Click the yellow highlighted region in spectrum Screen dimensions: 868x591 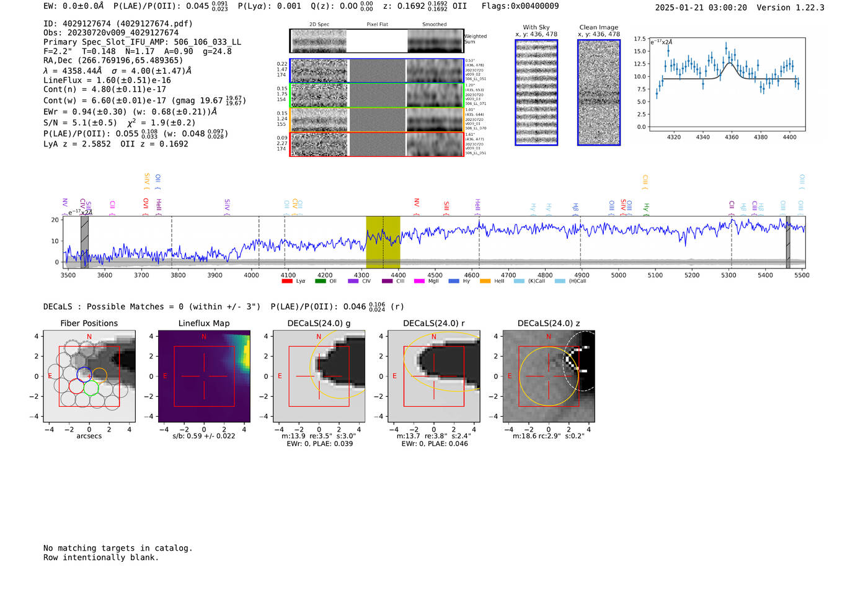383,242
